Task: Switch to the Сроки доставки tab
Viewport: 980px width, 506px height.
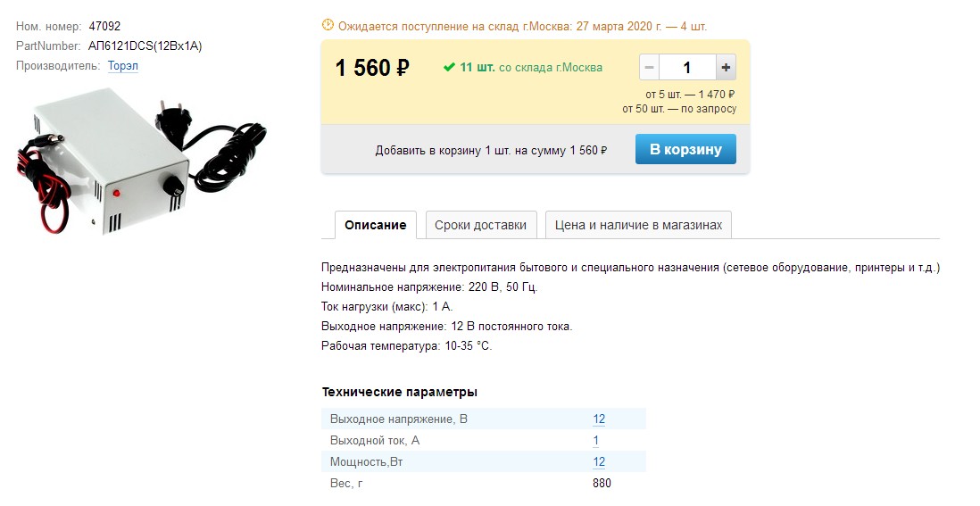Action: 480,225
